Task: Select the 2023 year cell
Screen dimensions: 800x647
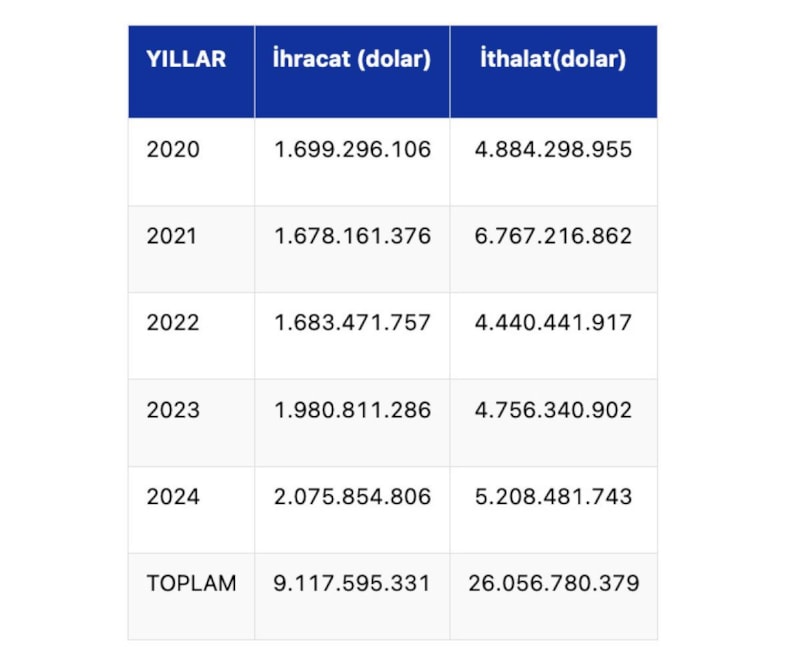Action: [x=173, y=410]
